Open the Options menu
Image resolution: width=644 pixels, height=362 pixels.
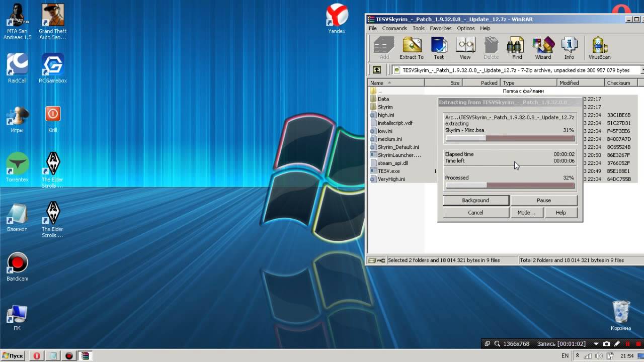coord(466,28)
